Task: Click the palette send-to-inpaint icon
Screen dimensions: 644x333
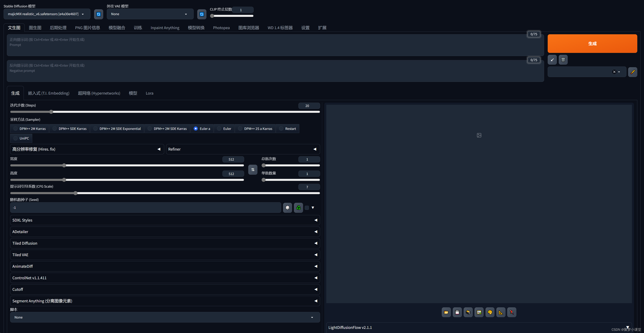Action: pyautogui.click(x=490, y=312)
